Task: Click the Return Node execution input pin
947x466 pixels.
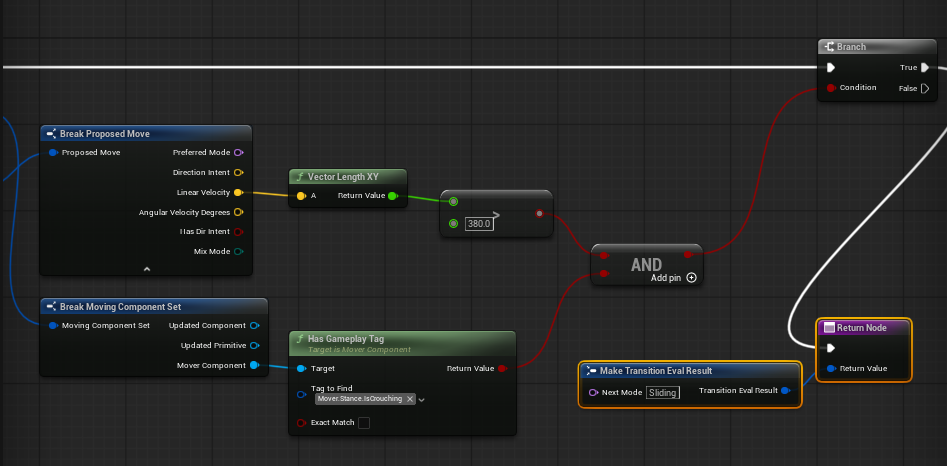Action: (830, 348)
